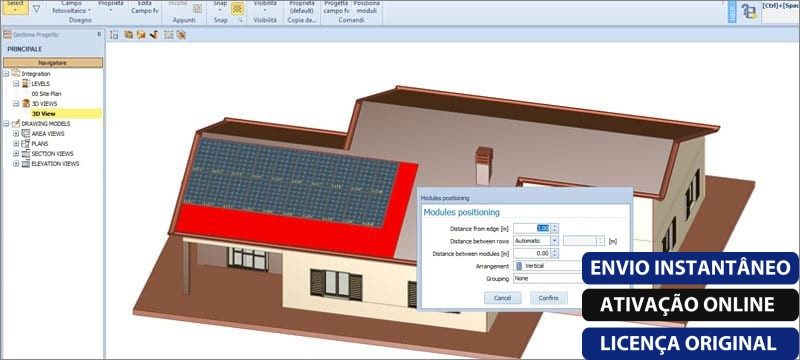This screenshot has height=360, width=800.
Task: Expand the AREA VIEWS node
Action: click(x=16, y=134)
